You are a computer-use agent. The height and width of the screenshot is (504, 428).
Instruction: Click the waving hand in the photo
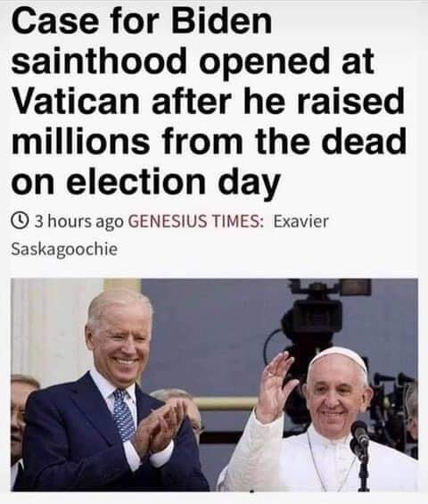click(x=276, y=384)
